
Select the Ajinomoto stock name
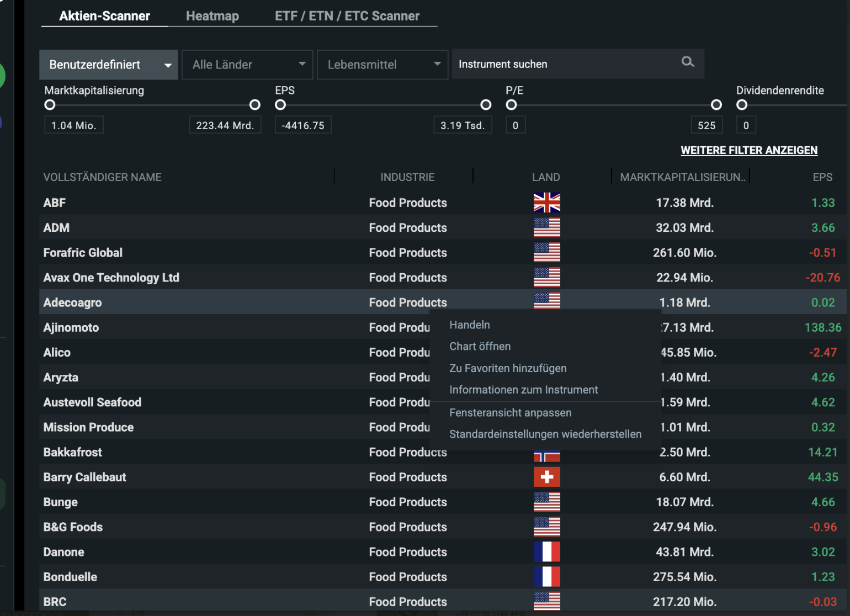(x=71, y=327)
